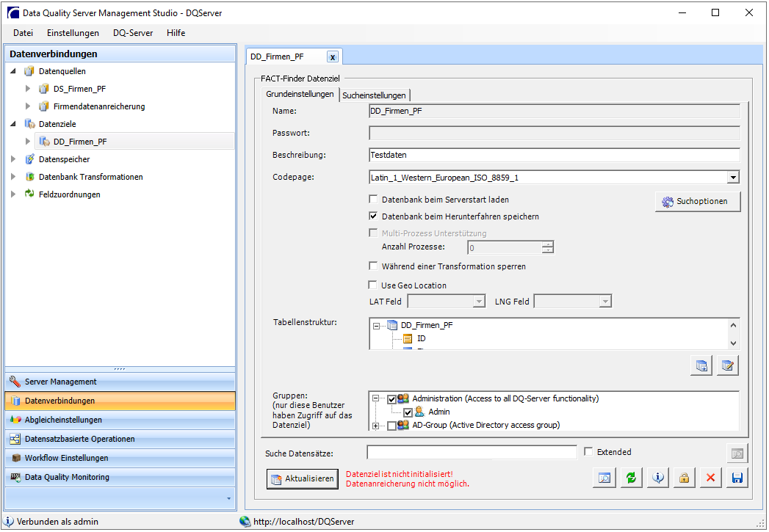Click the Feldzuordnungen green arrows icon
Image resolution: width=769 pixels, height=532 pixels.
click(29, 194)
